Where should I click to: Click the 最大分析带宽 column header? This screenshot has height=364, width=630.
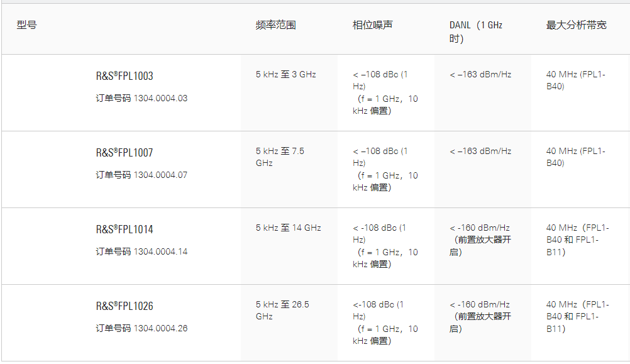[576, 25]
